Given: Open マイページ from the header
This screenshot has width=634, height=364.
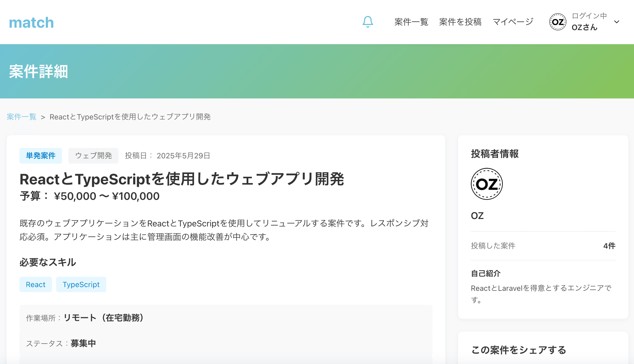Looking at the screenshot, I should click(513, 22).
